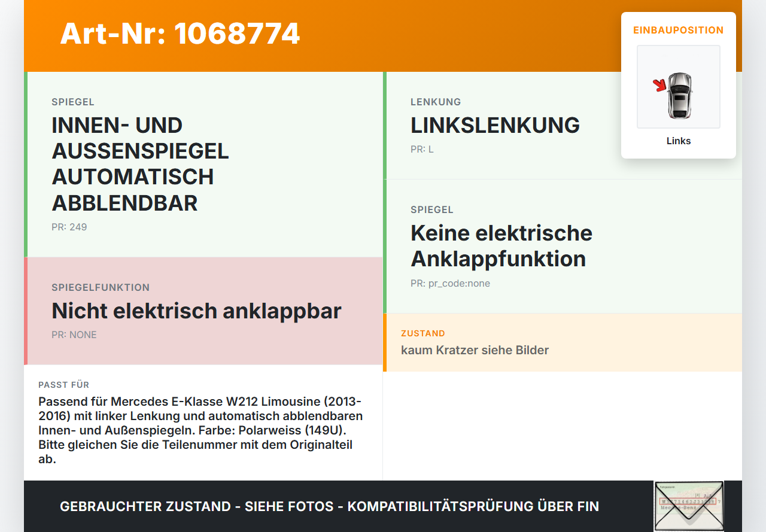Click the 'SPIEGEL' label above 'Keine elektrische Anklappfunktion'
The width and height of the screenshot is (766, 532).
click(x=432, y=209)
